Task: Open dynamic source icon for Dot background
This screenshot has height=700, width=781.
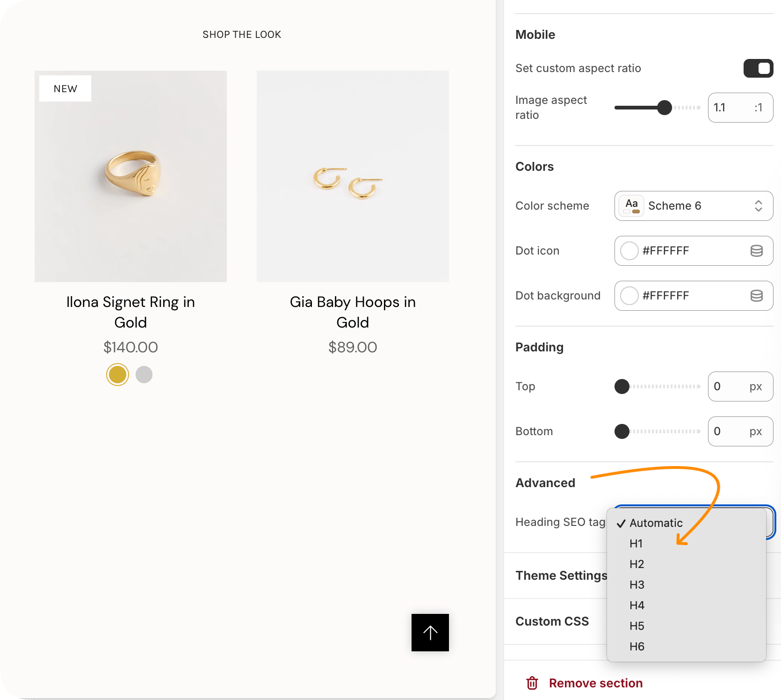Action: (x=756, y=296)
